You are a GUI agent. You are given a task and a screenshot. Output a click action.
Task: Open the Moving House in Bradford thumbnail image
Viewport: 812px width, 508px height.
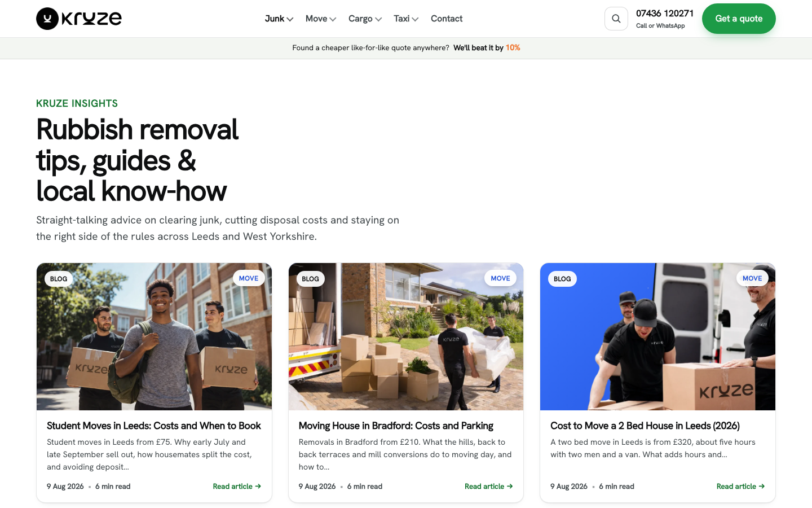[x=406, y=336]
